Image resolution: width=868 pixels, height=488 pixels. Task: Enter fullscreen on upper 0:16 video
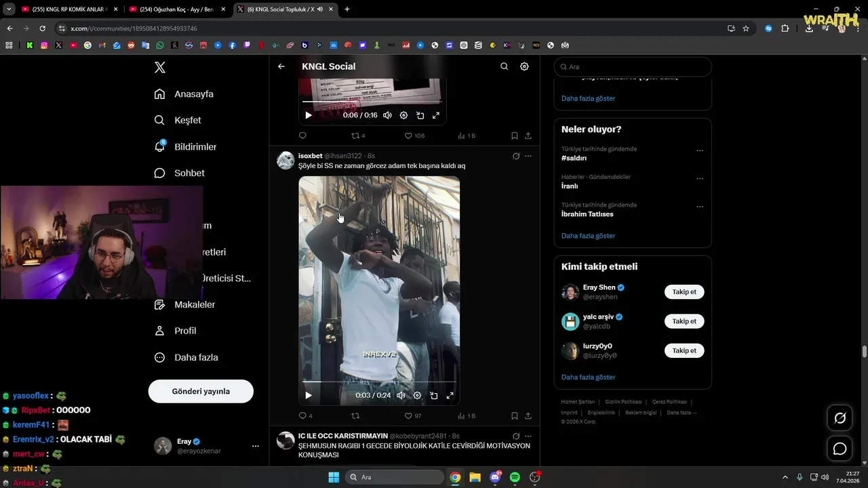coord(436,115)
